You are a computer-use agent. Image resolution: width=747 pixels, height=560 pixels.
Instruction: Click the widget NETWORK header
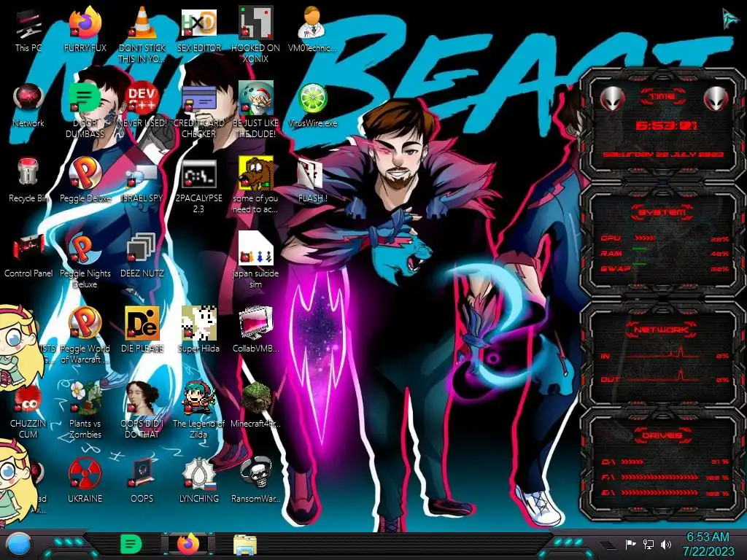point(662,329)
